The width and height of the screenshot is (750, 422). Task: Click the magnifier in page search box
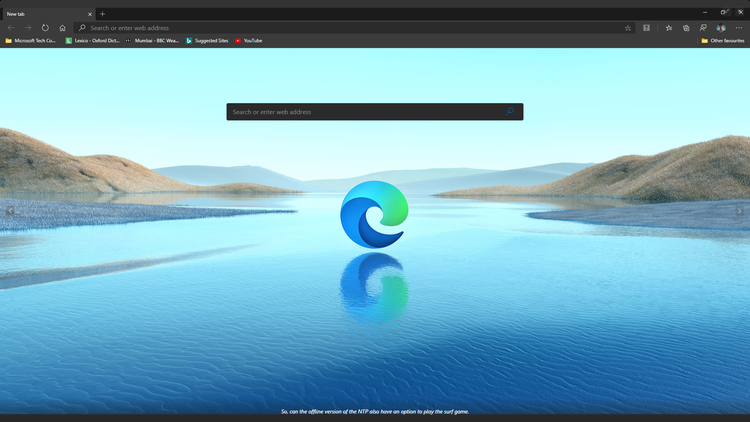pos(510,111)
